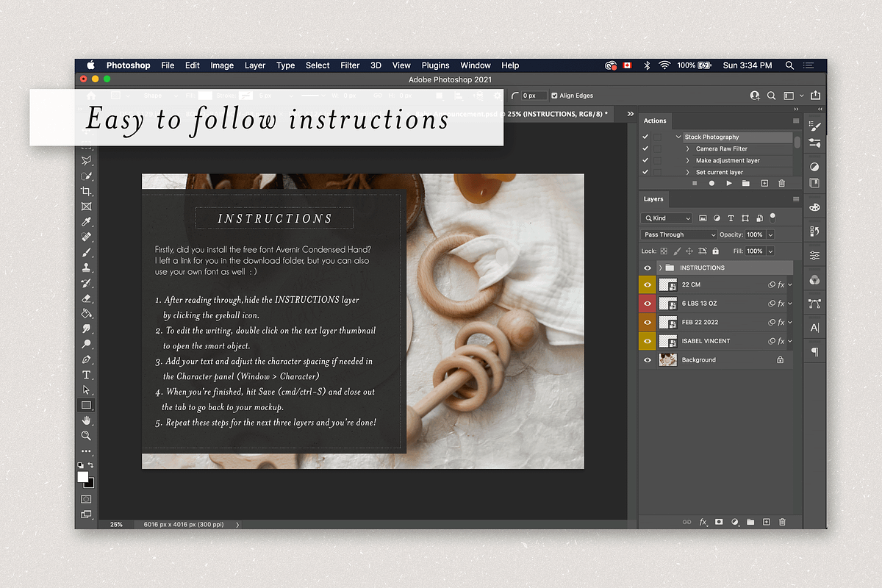Select the Rectangle shape tool

[x=86, y=405]
